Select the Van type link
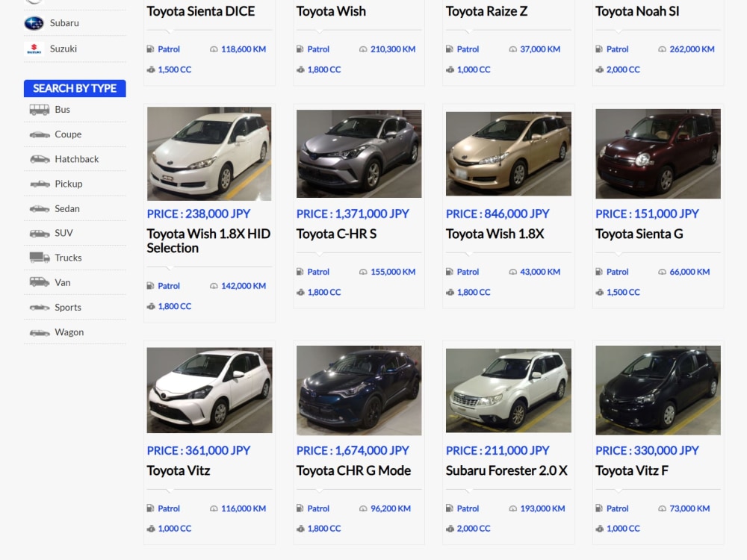 click(63, 282)
